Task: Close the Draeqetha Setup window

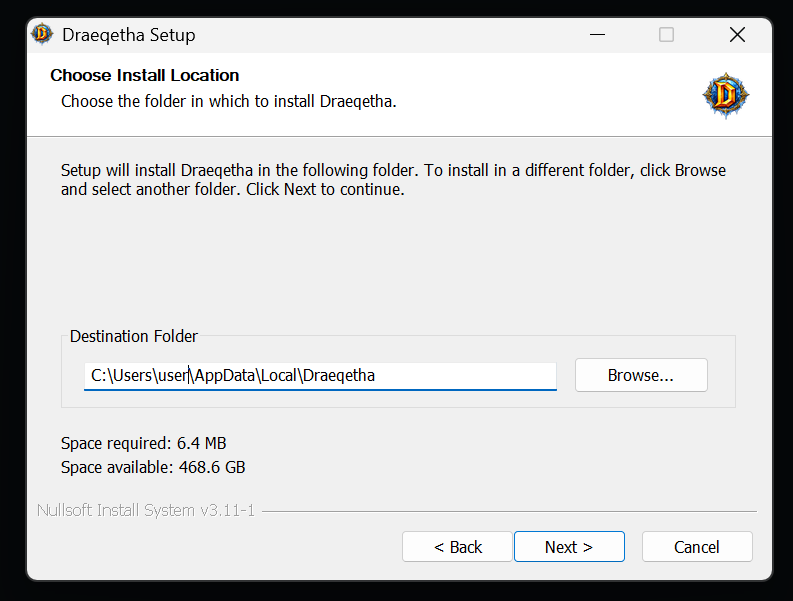Action: point(737,35)
